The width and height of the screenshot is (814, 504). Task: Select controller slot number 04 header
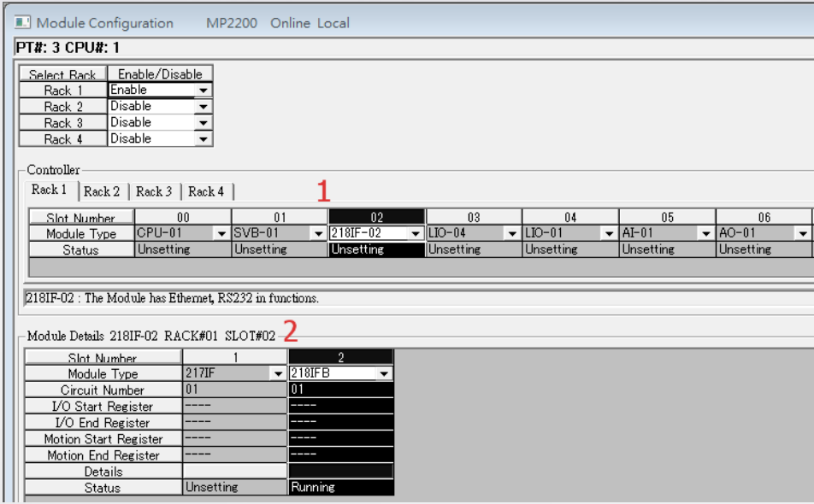(570, 217)
